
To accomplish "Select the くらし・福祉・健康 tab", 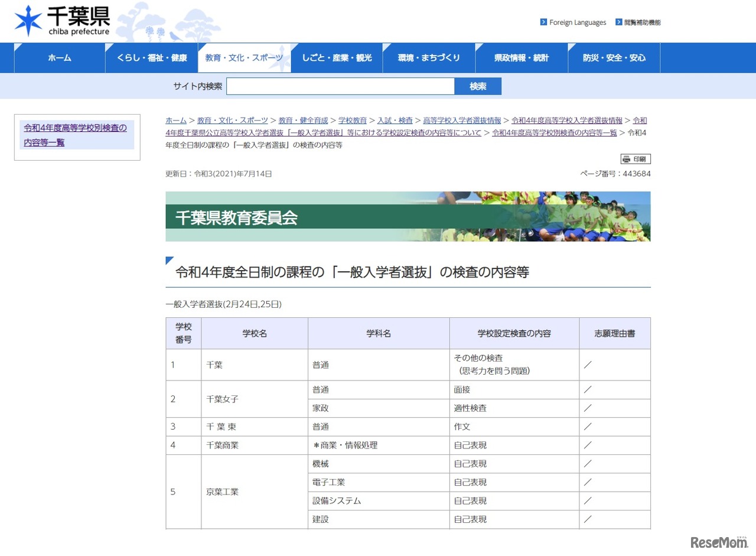I will click(151, 57).
